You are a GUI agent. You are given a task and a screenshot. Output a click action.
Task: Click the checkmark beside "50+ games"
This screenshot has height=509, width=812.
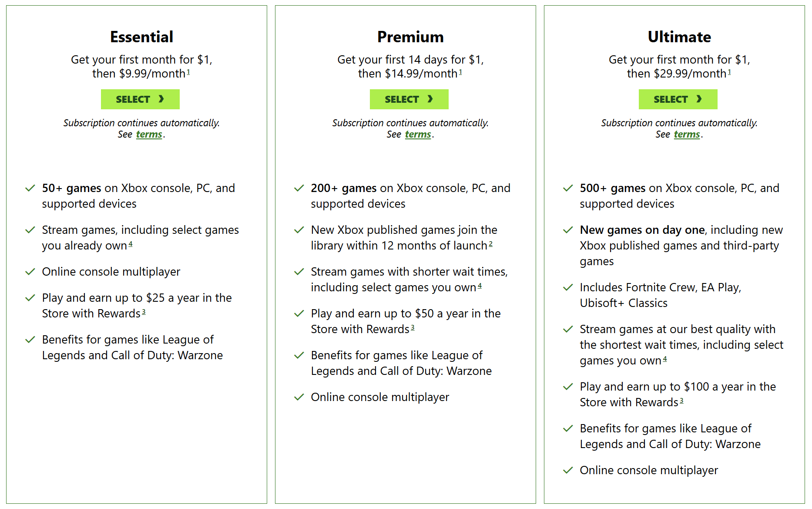tap(30, 188)
